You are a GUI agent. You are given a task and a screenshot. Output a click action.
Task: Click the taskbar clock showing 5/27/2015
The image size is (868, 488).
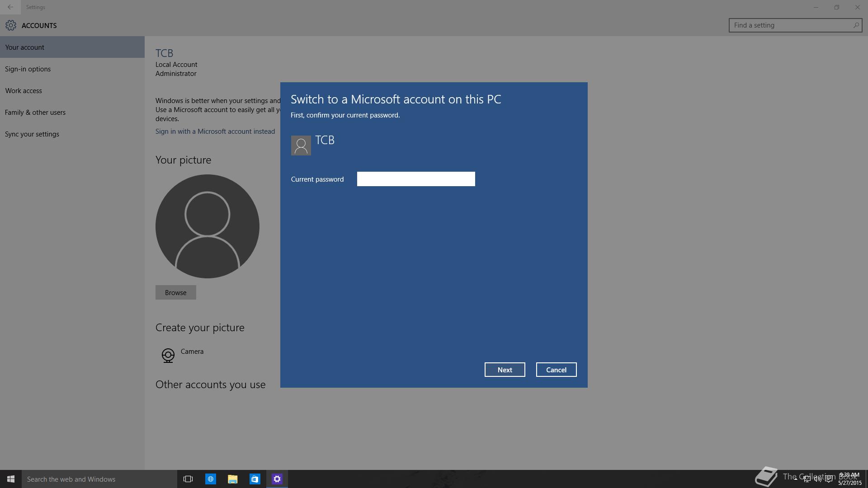pos(850,479)
